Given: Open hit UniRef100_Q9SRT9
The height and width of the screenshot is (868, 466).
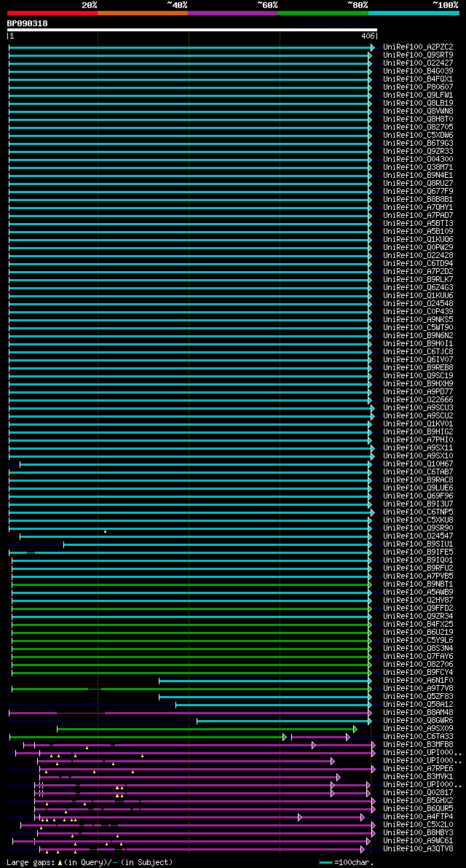Looking at the screenshot, I should click(418, 55).
